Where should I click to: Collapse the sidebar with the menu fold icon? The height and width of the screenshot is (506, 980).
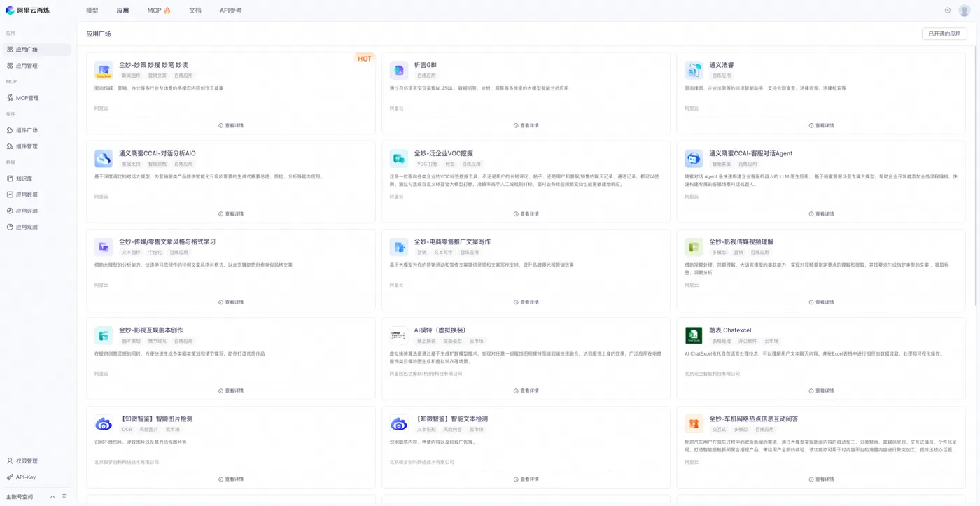click(64, 496)
